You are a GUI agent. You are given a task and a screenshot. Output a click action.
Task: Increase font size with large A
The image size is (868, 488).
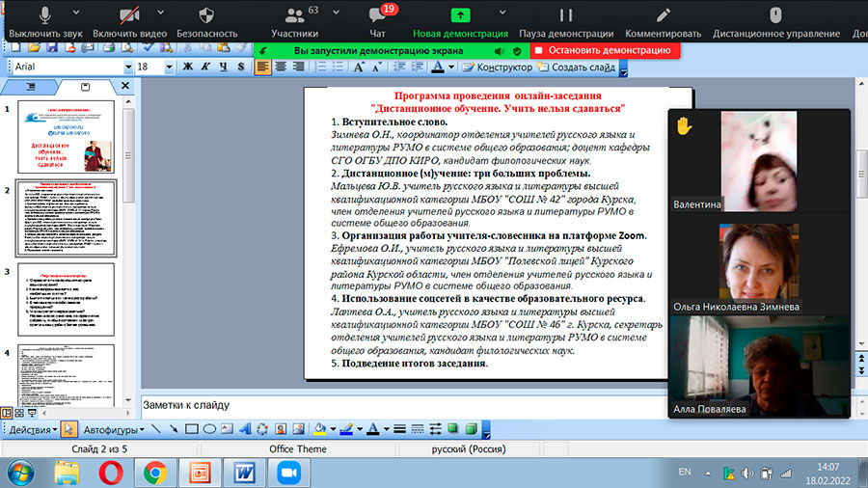360,67
